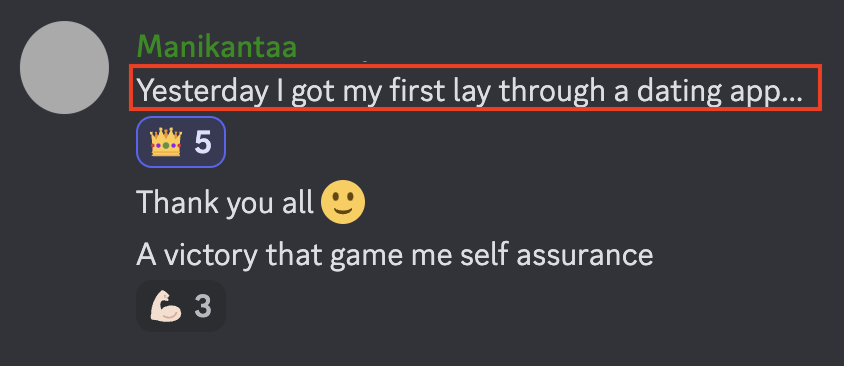844x366 pixels.
Task: Open the Manikantaa username profile
Action: tap(217, 47)
